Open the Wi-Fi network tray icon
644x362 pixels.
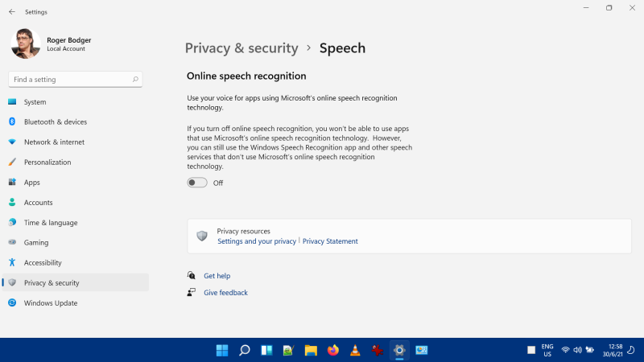[566, 350]
